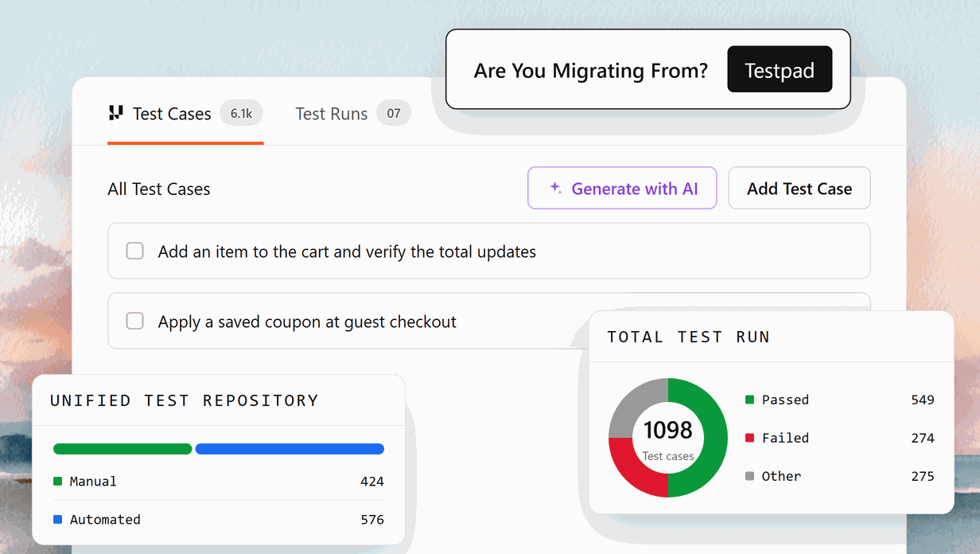Click the gray Other legend square
Image resolution: width=980 pixels, height=554 pixels.
[749, 476]
